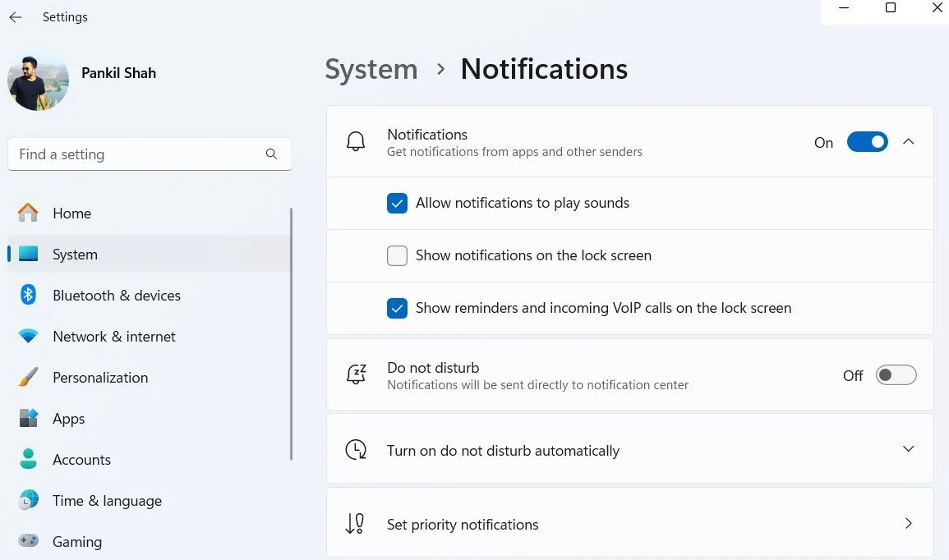This screenshot has height=560, width=949.
Task: Select System in the sidebar
Action: tap(149, 254)
